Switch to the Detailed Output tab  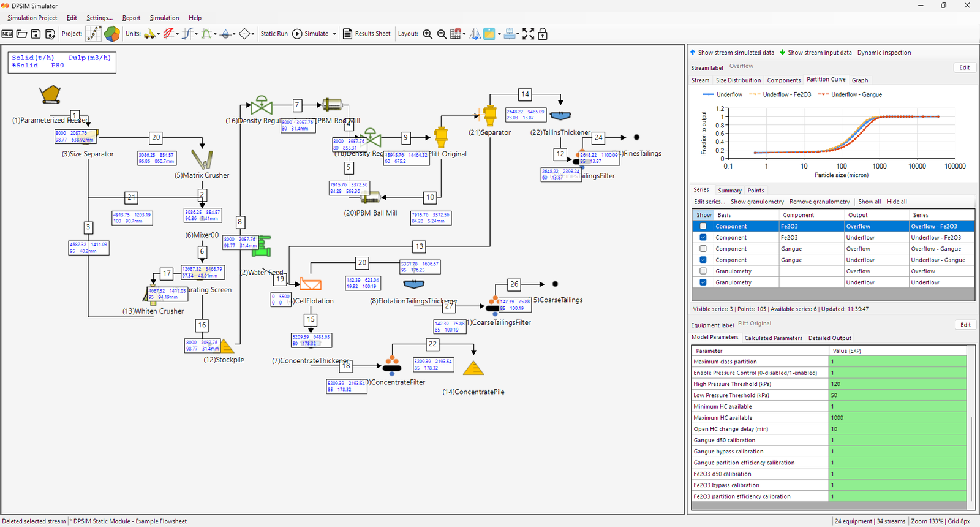coord(829,338)
